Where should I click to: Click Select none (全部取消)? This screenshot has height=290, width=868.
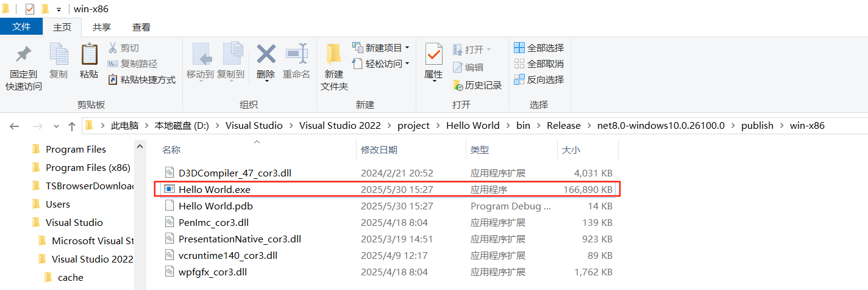539,63
